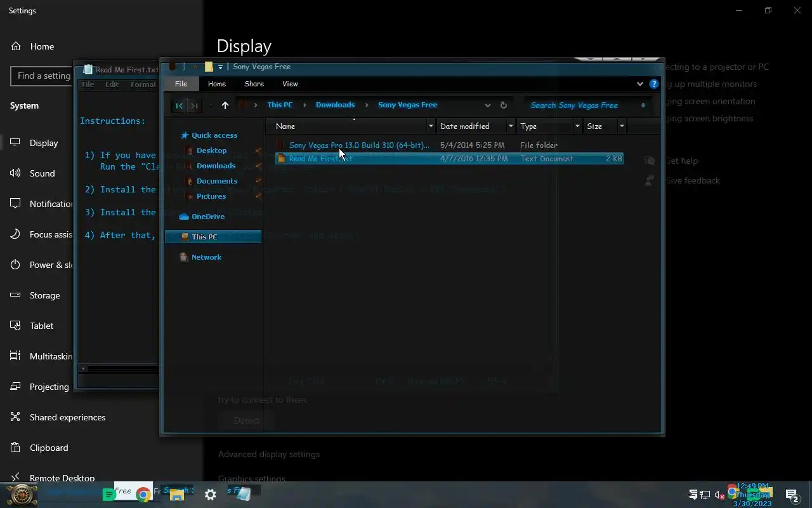Screen dimensions: 812x508
Task: Click the Power & sleep icon
Action: click(x=15, y=265)
